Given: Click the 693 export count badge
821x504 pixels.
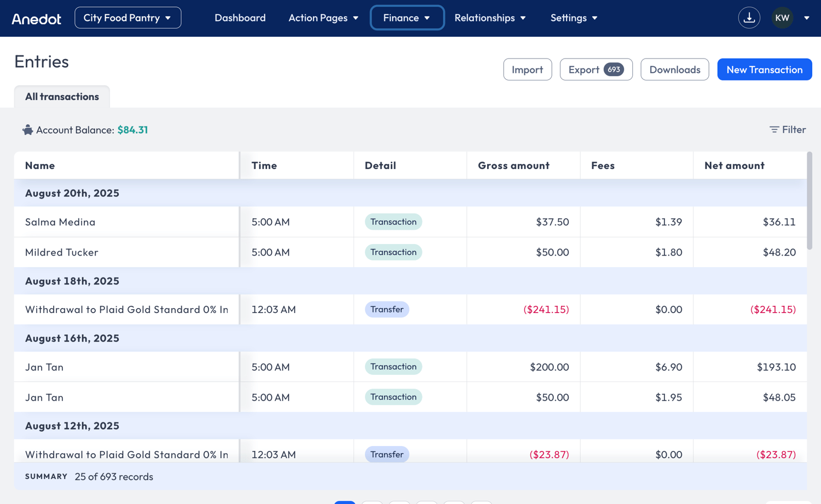Looking at the screenshot, I should 614,69.
